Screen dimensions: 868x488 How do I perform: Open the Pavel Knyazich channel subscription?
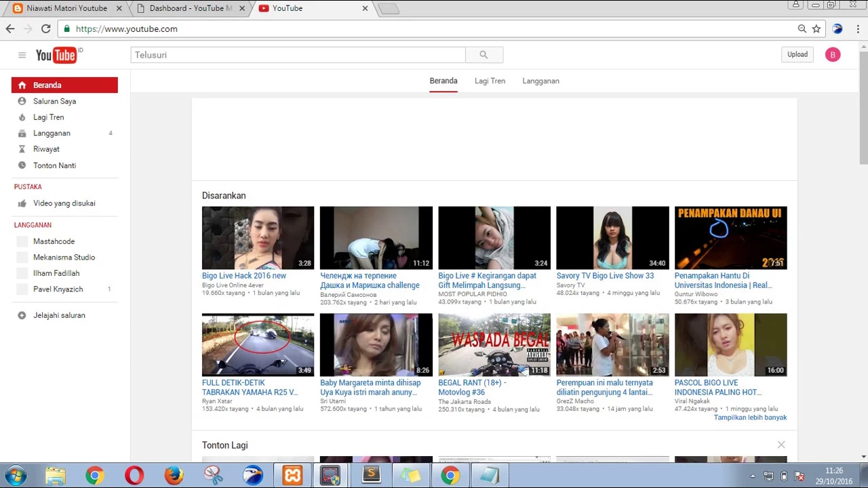[x=58, y=289]
